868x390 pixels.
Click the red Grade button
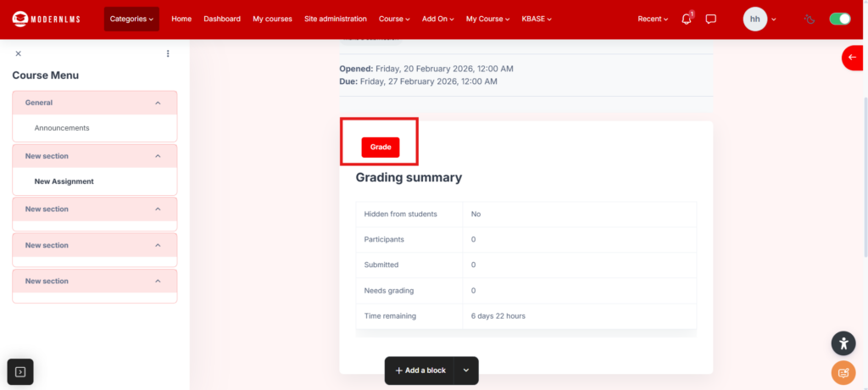tap(380, 147)
